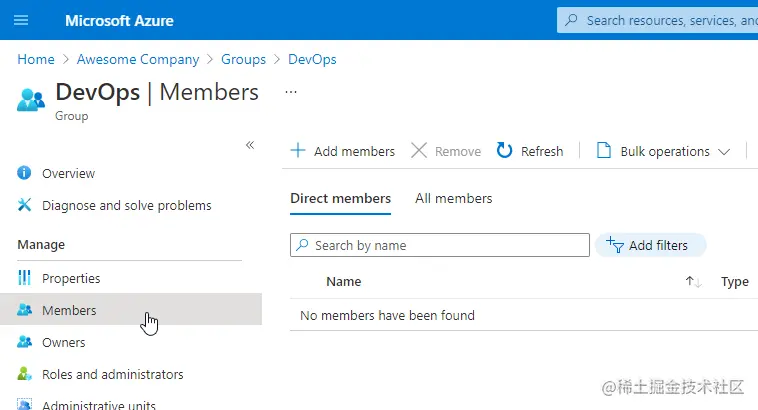Sort by Name column header

[x=344, y=282]
